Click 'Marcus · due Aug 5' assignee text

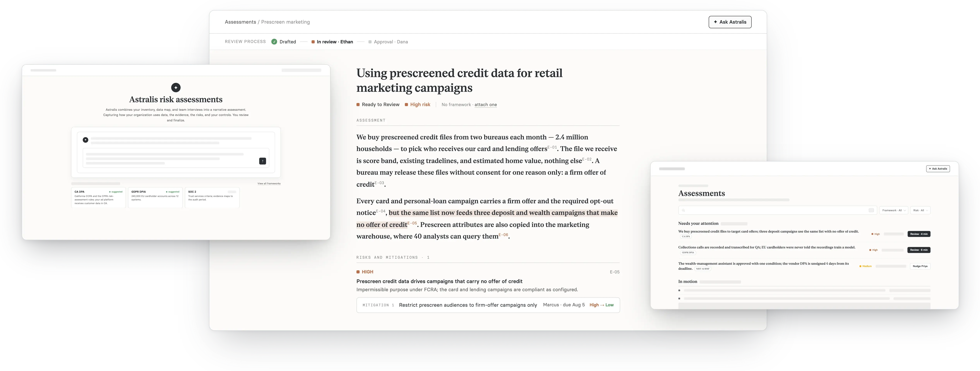click(x=564, y=305)
